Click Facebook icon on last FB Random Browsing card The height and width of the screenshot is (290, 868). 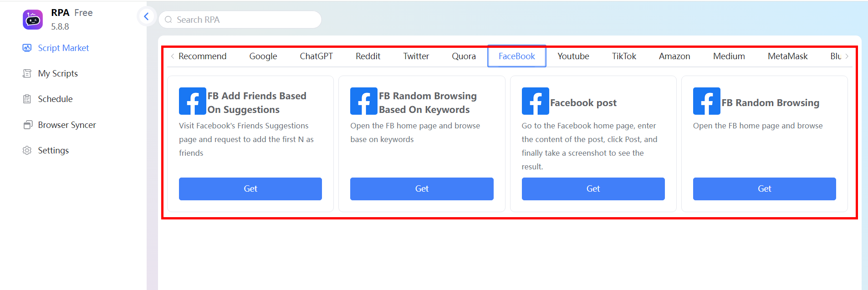tap(706, 101)
